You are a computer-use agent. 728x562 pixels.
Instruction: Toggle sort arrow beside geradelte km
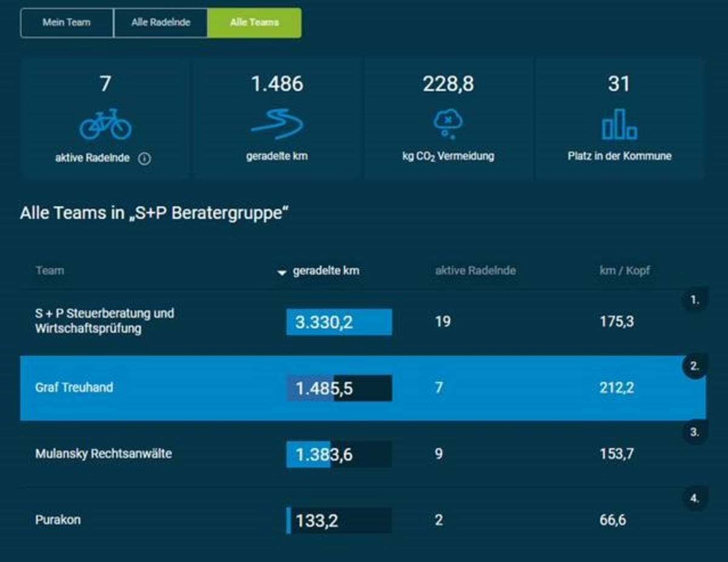point(281,273)
